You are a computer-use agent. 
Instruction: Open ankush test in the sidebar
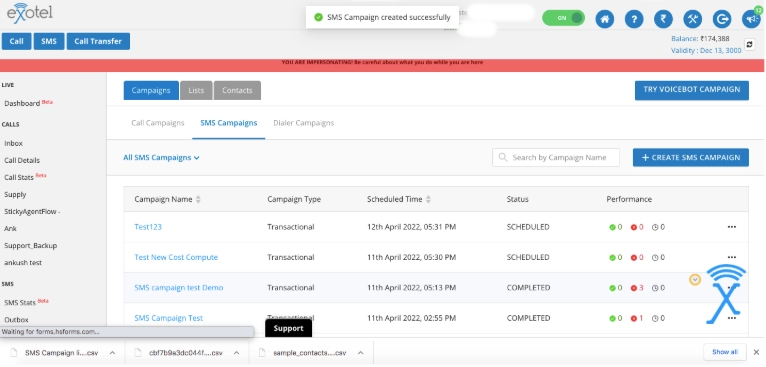coord(23,262)
